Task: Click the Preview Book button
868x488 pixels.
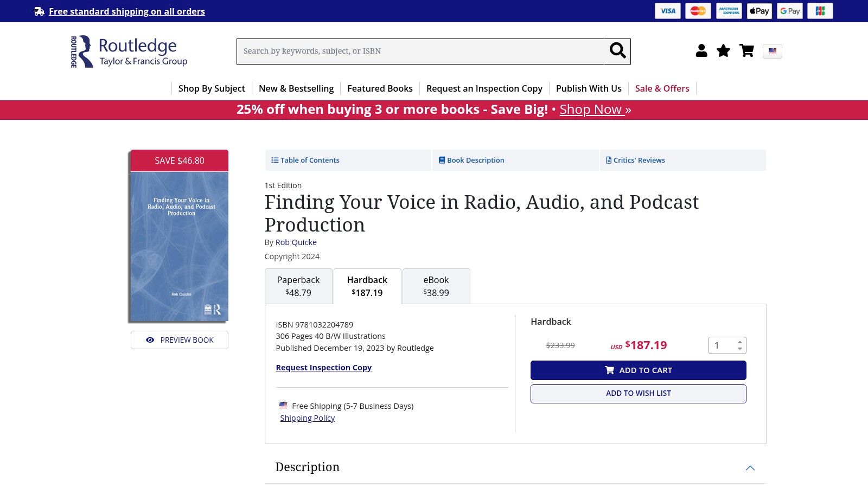Action: [x=180, y=340]
